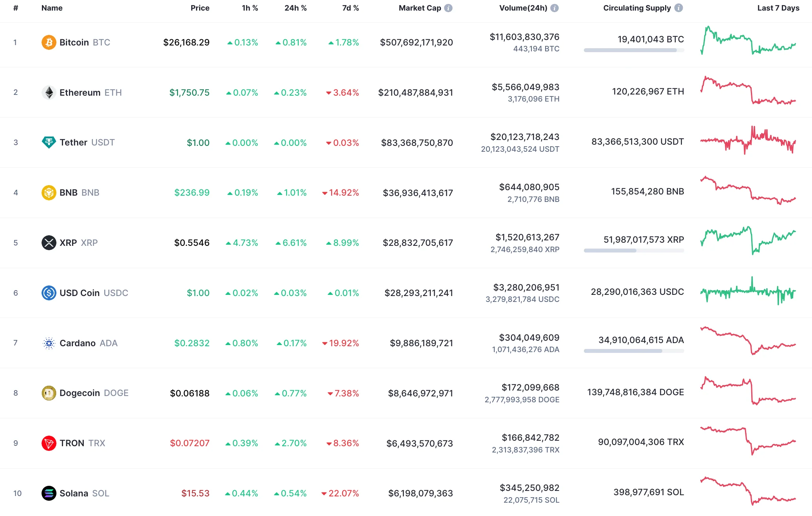Click the USD Coin logo
Screen dimensions: 812x516
(x=48, y=293)
